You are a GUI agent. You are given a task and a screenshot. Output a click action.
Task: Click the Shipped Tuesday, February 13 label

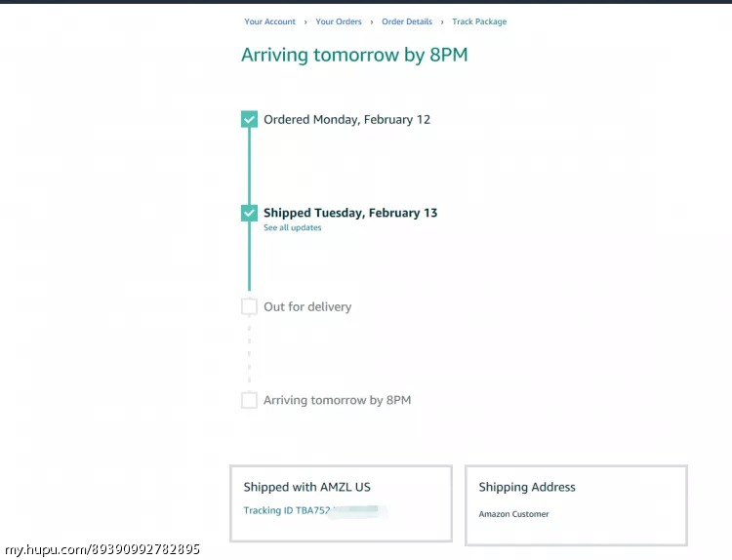tap(350, 213)
